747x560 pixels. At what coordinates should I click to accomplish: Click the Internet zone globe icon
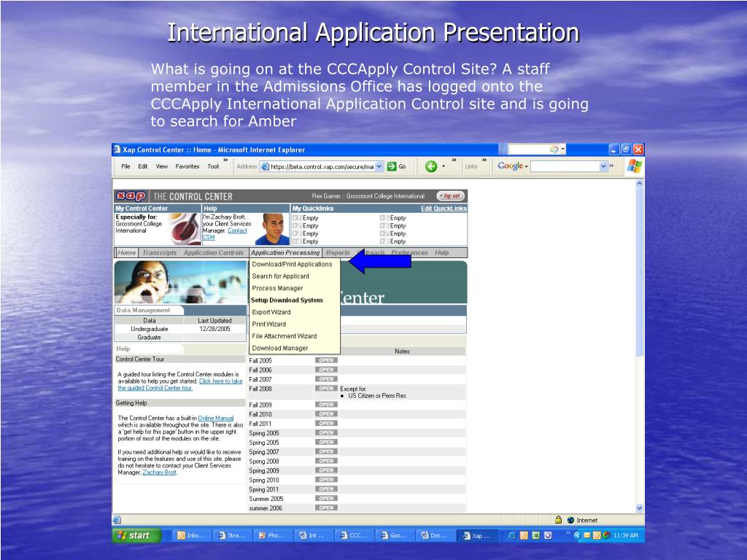pos(570,520)
